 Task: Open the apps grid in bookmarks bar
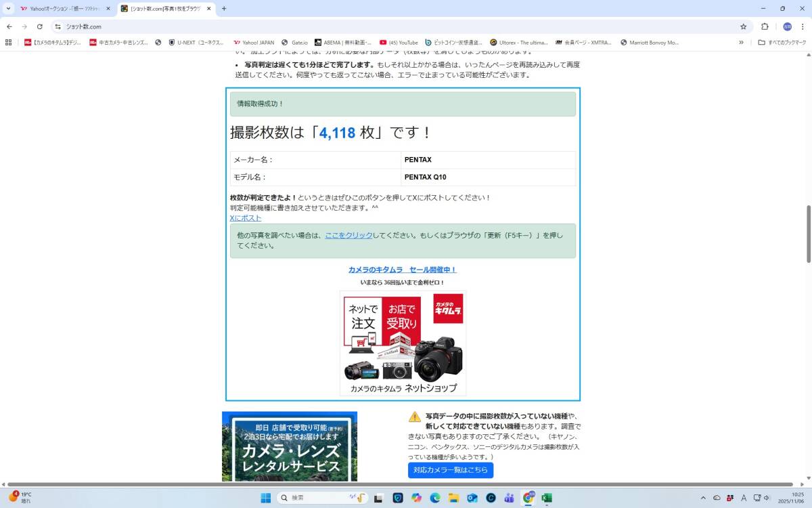[9, 42]
